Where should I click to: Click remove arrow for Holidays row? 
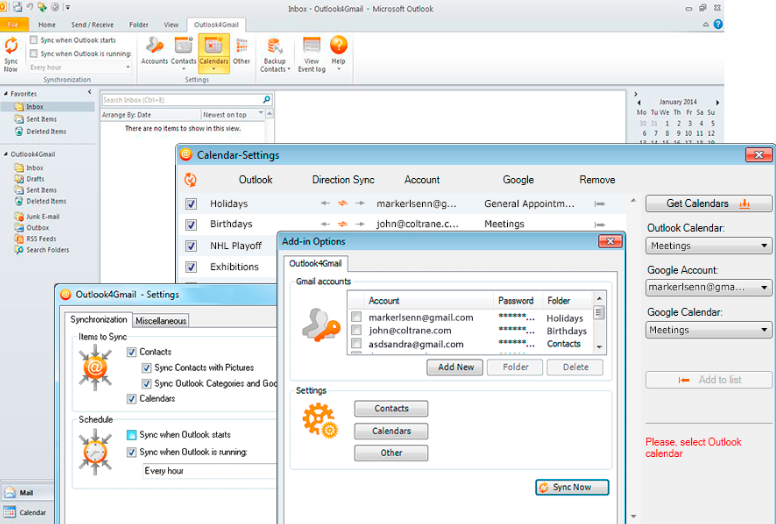pyautogui.click(x=600, y=203)
